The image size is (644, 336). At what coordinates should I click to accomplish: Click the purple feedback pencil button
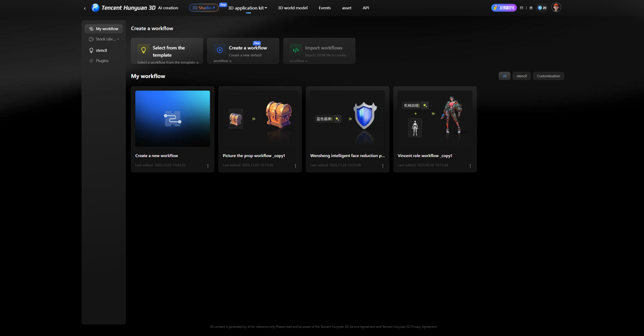pyautogui.click(x=504, y=8)
